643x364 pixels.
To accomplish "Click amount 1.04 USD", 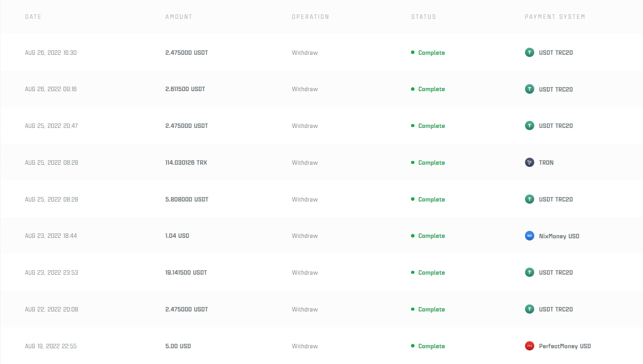I will (x=177, y=236).
